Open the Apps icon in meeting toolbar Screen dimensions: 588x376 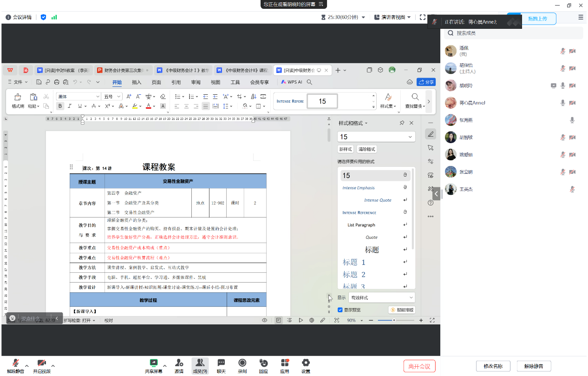coord(285,363)
